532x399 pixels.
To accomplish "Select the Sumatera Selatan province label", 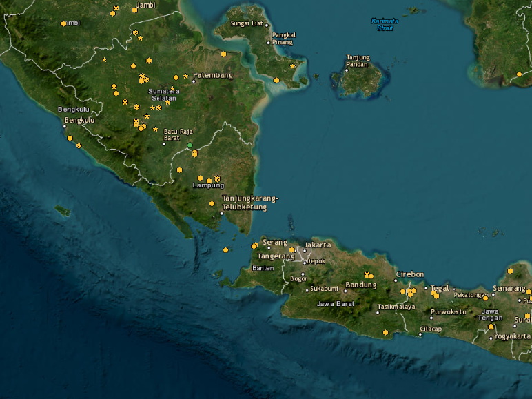I will tap(164, 94).
